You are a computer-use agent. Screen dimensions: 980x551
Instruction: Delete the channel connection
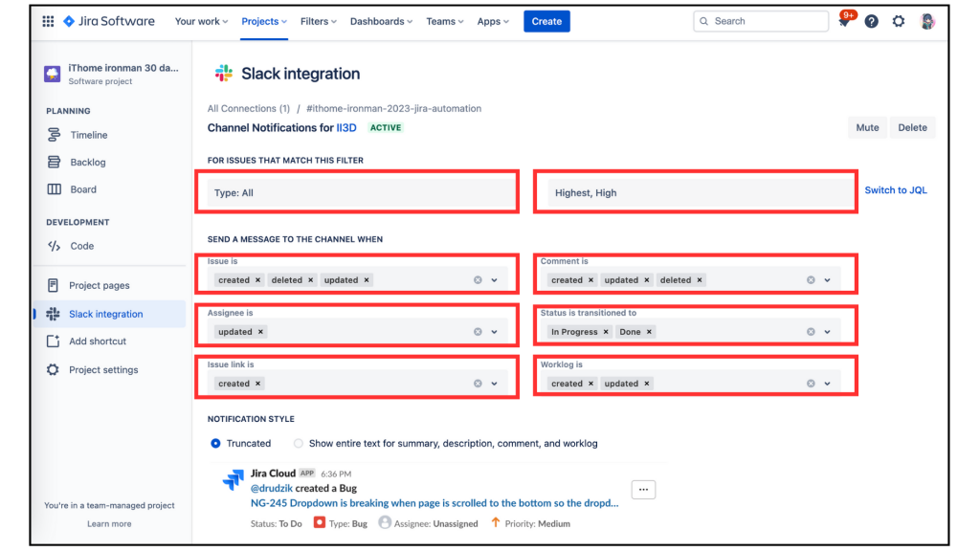coord(912,127)
